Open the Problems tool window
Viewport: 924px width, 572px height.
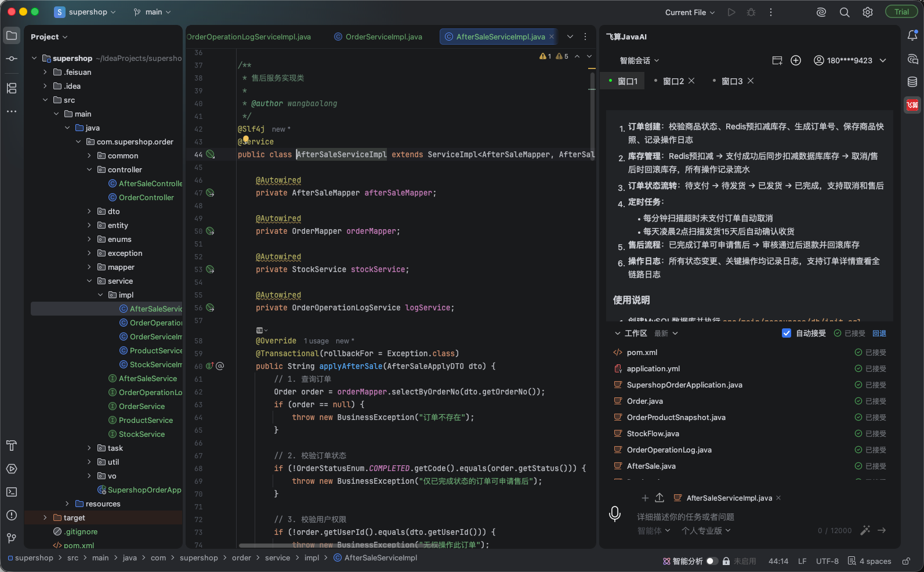(12, 515)
